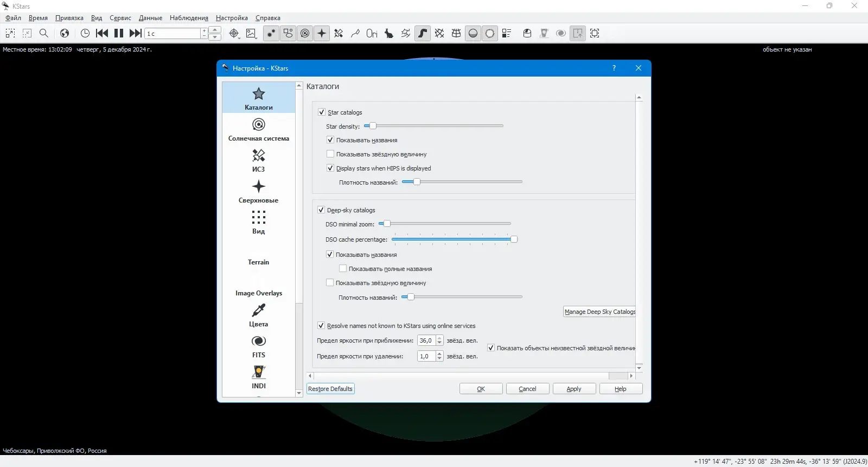Click the observatory dome toolbar icon

pyautogui.click(x=527, y=33)
